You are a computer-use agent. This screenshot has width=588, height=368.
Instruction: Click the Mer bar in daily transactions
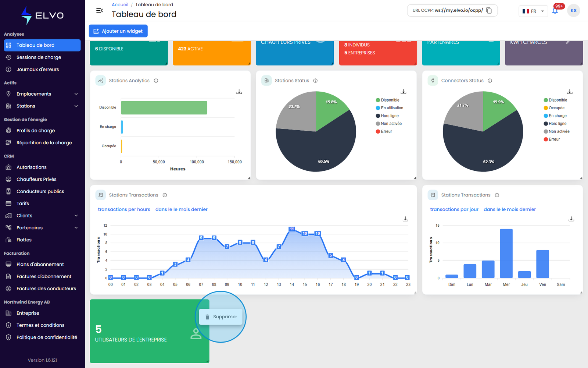[506, 254]
